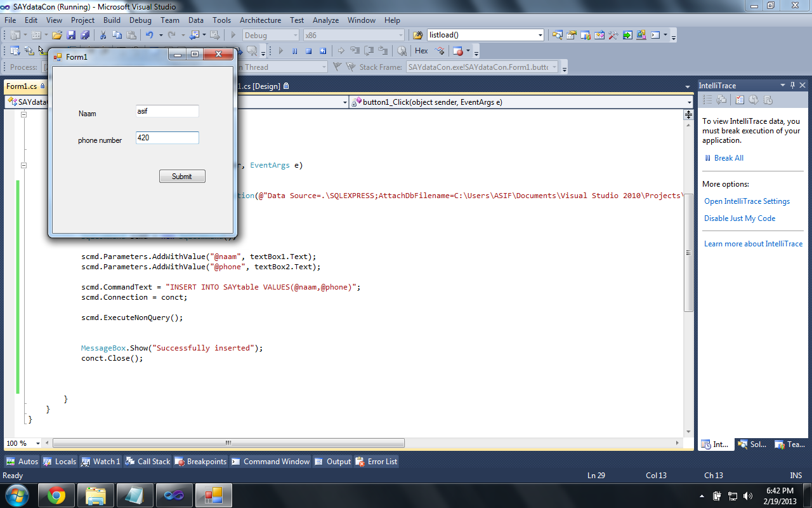Click the IntelliTrace pin auto-hide icon
This screenshot has width=812, height=508.
792,85
